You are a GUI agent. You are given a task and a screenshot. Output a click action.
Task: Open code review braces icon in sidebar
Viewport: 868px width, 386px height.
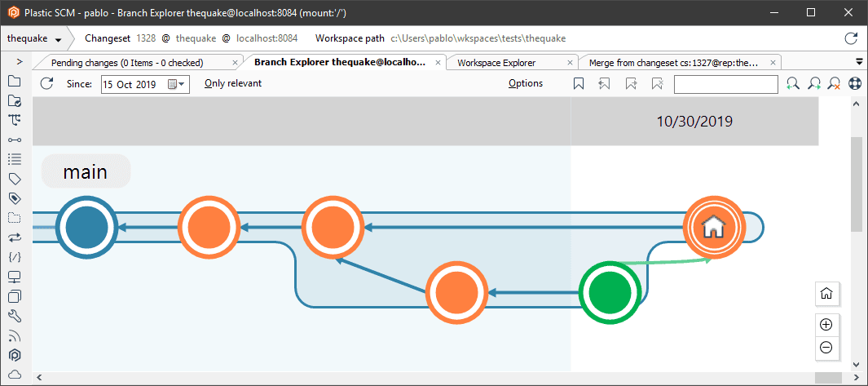(x=15, y=256)
